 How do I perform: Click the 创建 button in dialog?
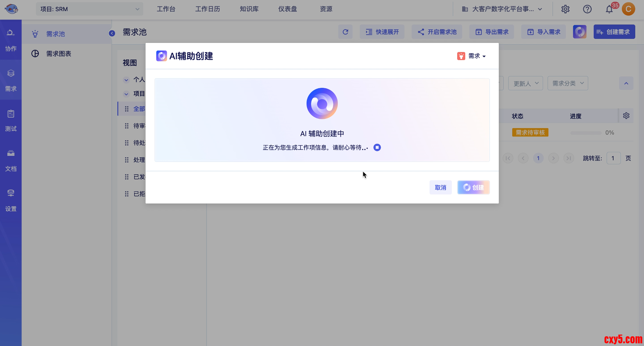click(474, 187)
